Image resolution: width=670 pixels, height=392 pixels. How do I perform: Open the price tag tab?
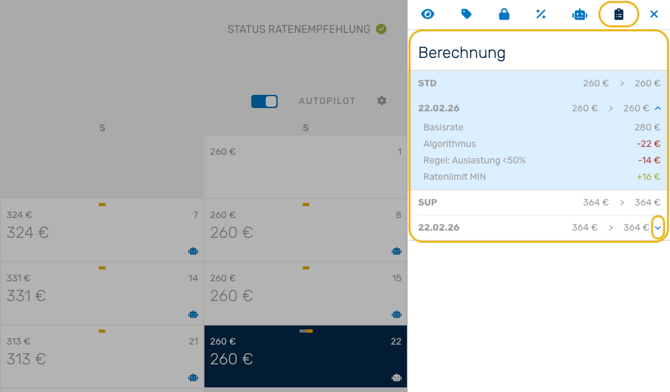[x=466, y=14]
